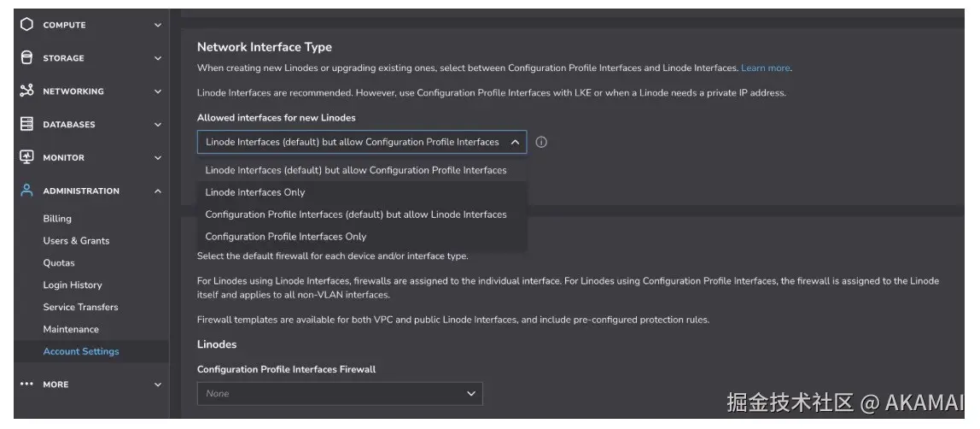Click the Allowed interfaces for new Linodes label
Viewport: 980px width, 429px height.
pos(277,118)
